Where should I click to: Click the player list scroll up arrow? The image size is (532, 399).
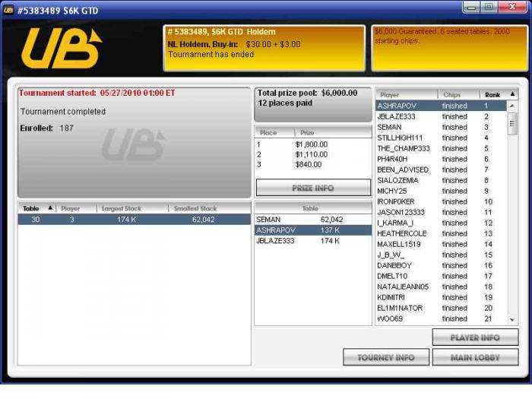(512, 106)
